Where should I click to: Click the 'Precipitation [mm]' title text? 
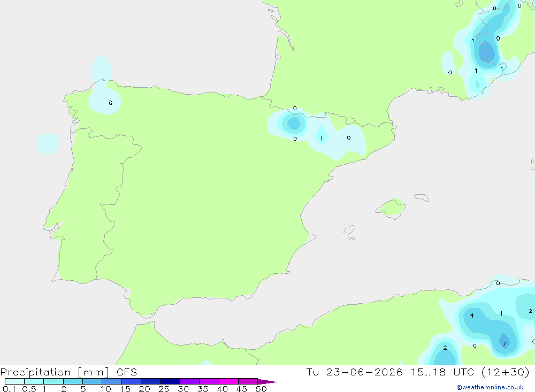[55, 372]
